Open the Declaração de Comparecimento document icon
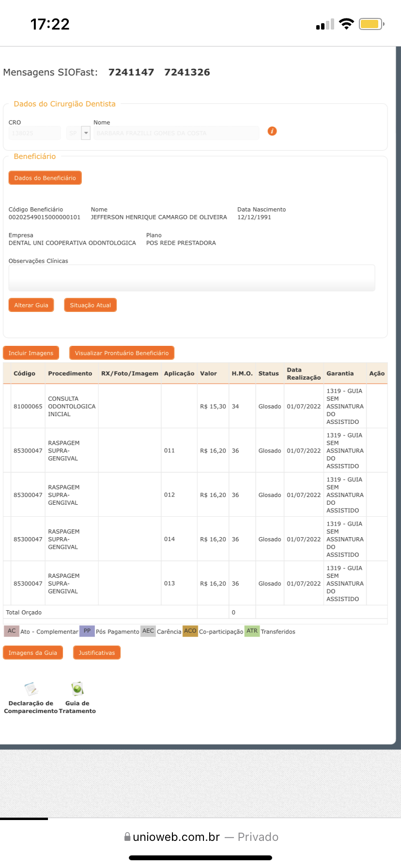 (31, 689)
